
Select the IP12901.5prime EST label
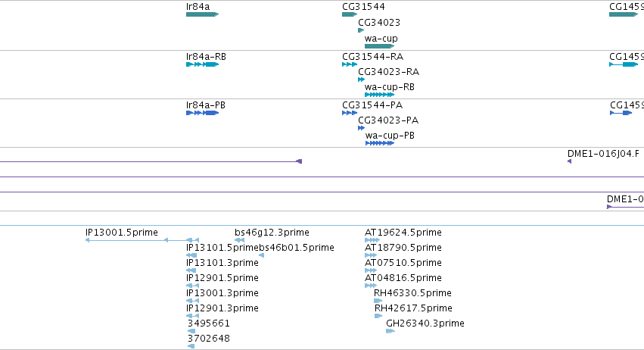click(222, 278)
